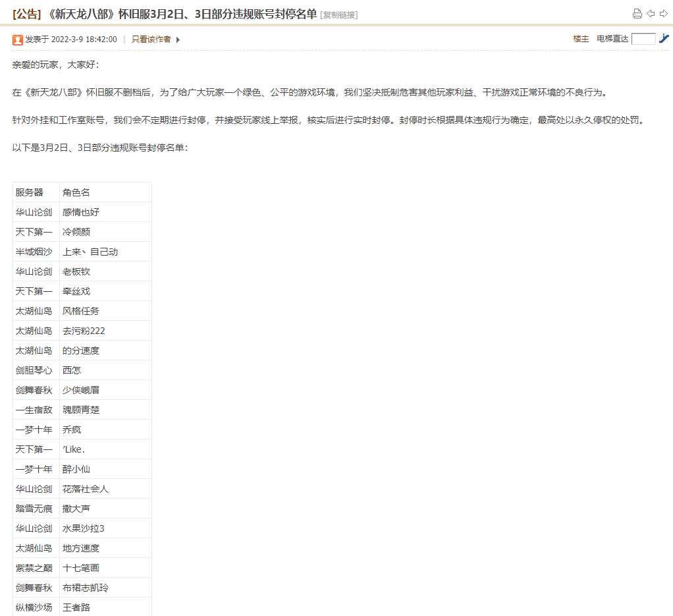Go to previous thread arrow icon
This screenshot has width=673, height=616.
point(651,14)
